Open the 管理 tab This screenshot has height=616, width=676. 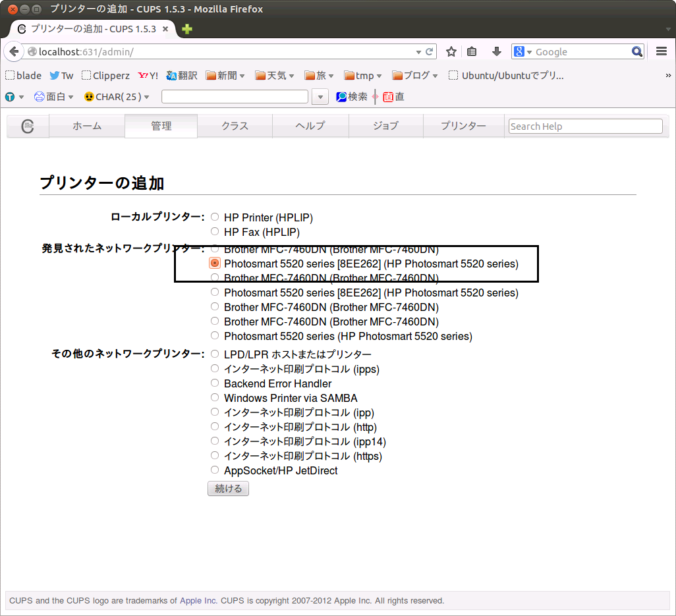click(161, 126)
